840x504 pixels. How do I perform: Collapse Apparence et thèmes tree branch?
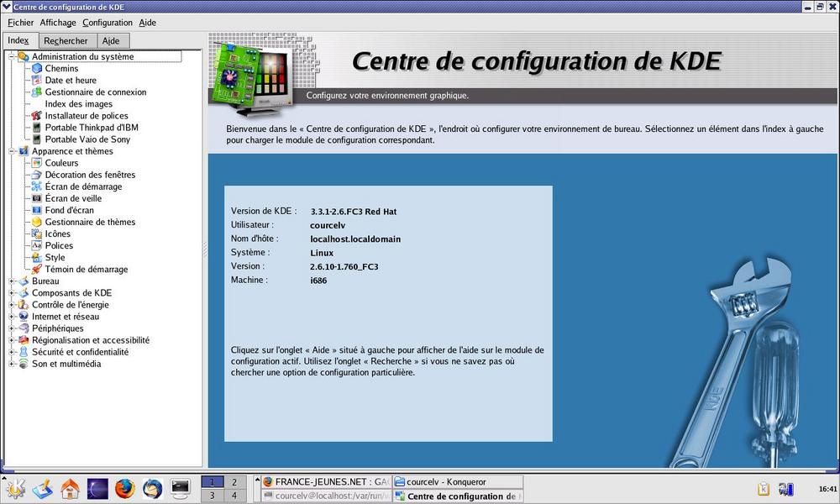pyautogui.click(x=11, y=151)
